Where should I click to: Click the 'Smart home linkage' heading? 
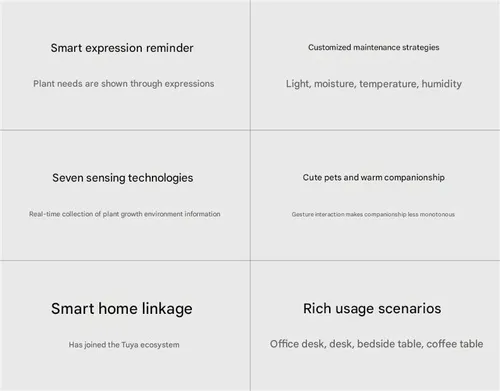[x=122, y=309]
